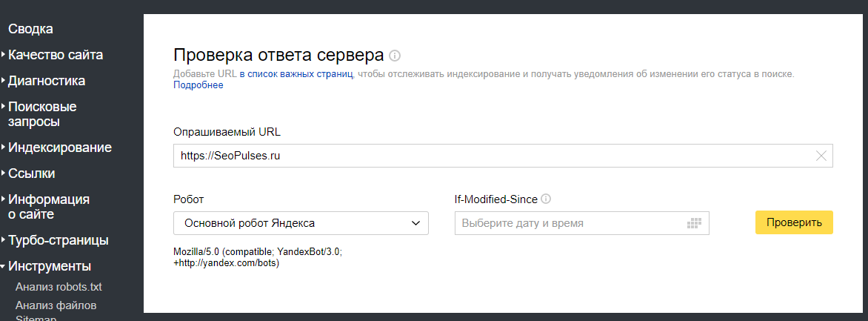868x321 pixels.
Task: Click the Опрашиваемый URL label
Action: coord(227,133)
